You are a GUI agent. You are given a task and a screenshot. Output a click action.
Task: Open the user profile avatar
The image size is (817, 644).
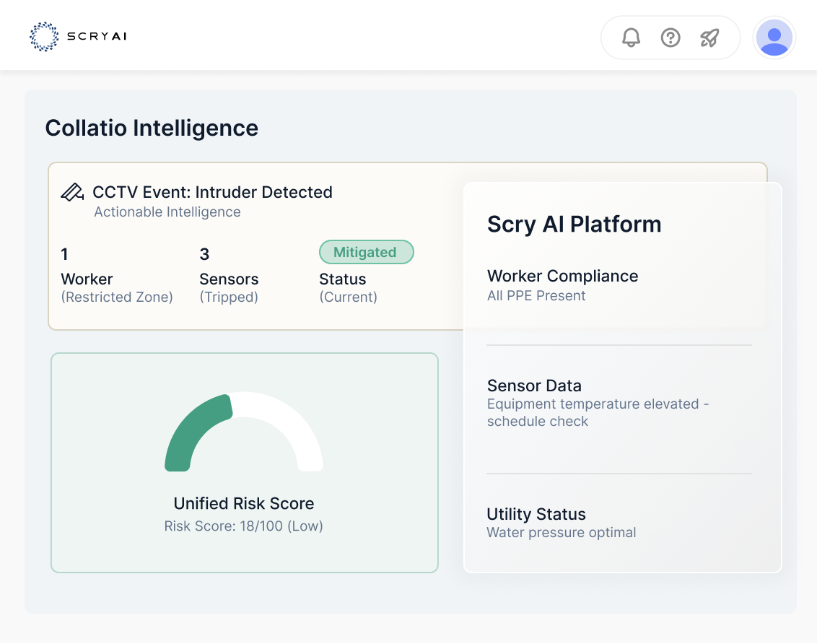click(x=774, y=38)
